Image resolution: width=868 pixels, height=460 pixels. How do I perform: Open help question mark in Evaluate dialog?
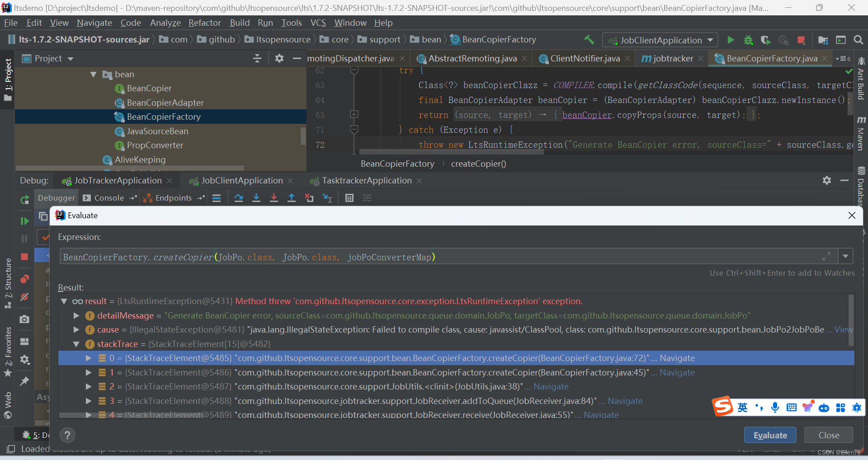pyautogui.click(x=67, y=435)
